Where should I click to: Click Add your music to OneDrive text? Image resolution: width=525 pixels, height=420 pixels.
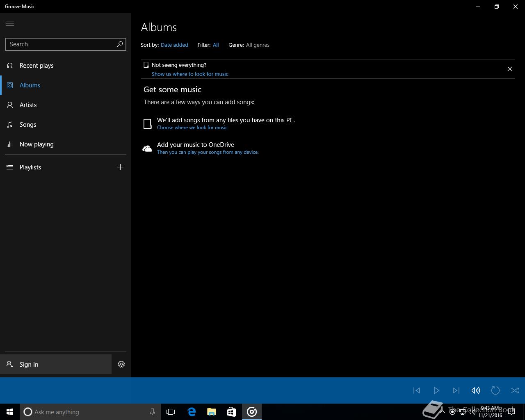point(195,145)
